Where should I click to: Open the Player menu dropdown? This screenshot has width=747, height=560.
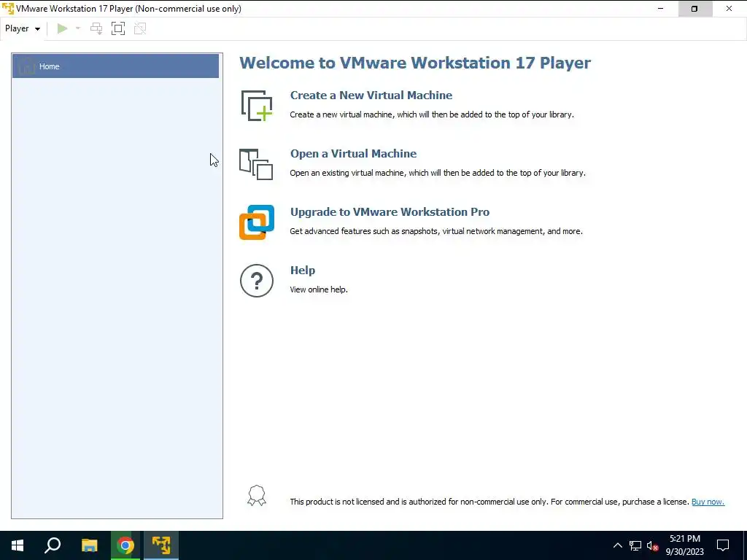coord(23,28)
